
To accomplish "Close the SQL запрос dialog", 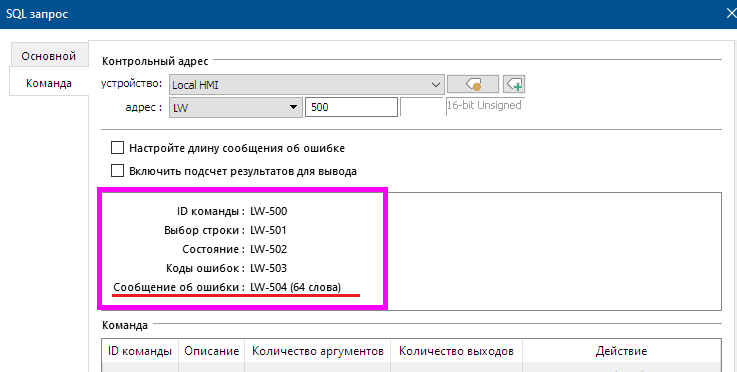I will pyautogui.click(x=731, y=14).
